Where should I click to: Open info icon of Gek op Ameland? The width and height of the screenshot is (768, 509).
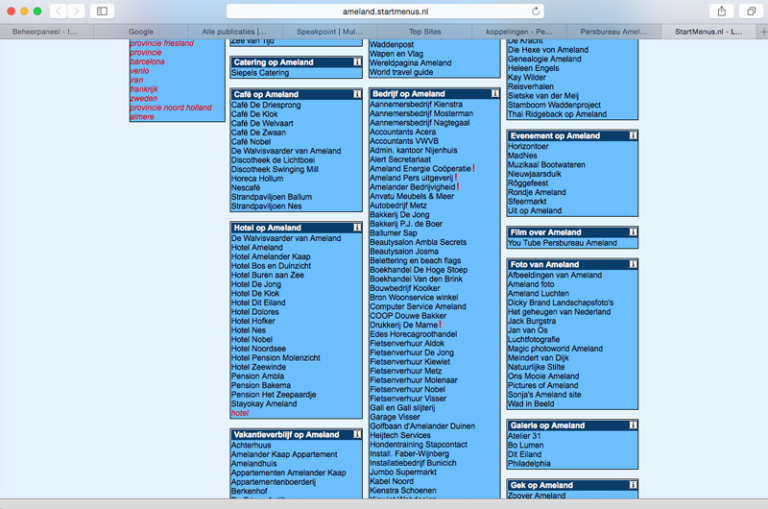tap(633, 485)
